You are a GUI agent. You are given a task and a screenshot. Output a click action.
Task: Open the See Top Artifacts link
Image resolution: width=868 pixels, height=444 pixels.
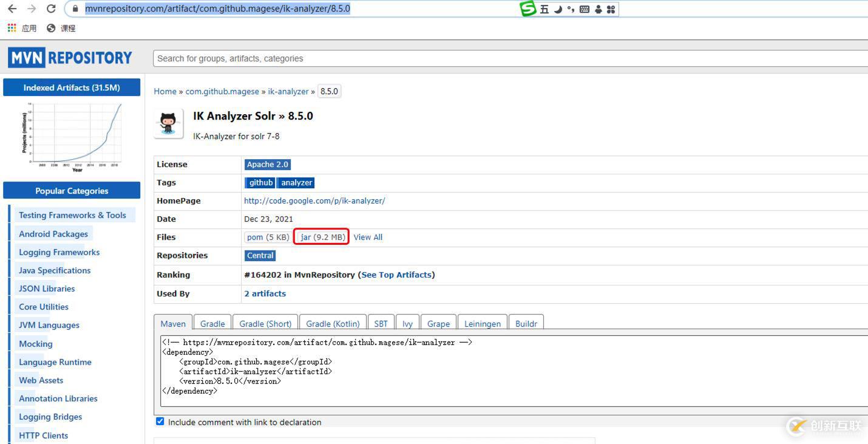[x=396, y=275]
